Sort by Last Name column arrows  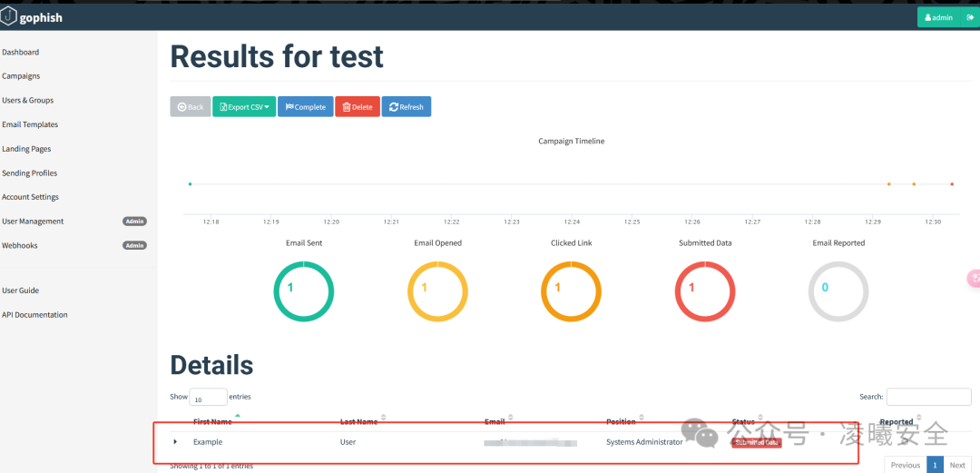(x=383, y=418)
